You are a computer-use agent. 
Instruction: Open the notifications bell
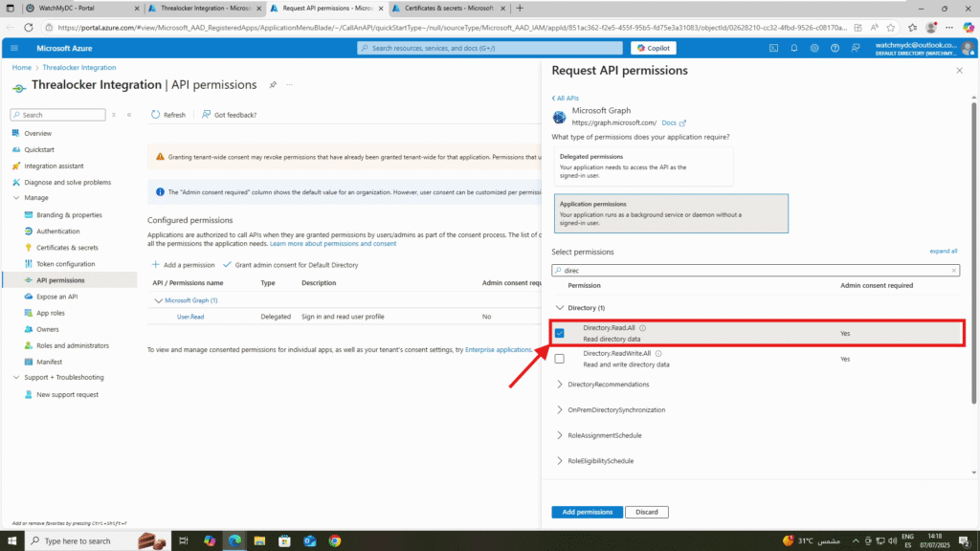(x=794, y=48)
